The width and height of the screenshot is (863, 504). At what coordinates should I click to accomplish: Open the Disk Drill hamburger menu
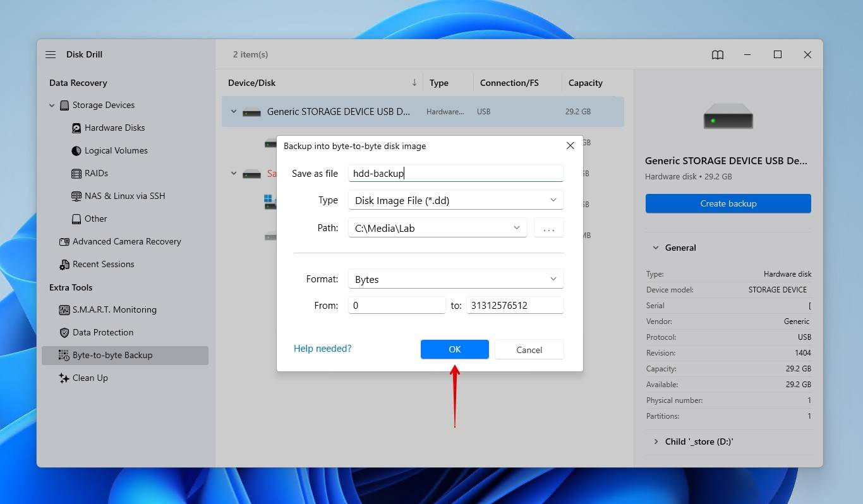[x=51, y=55]
